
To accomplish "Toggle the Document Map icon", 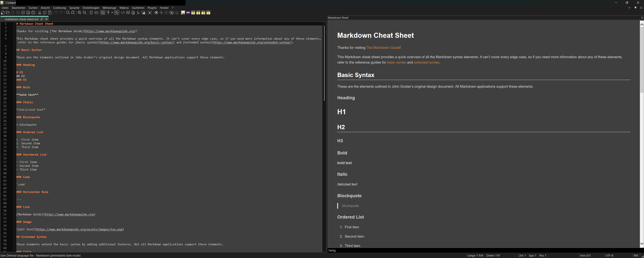I will (128, 13).
